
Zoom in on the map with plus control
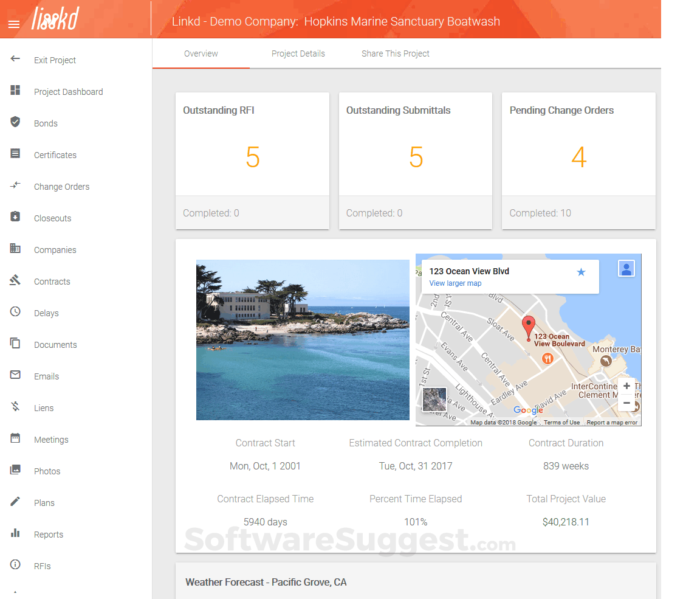click(x=626, y=386)
